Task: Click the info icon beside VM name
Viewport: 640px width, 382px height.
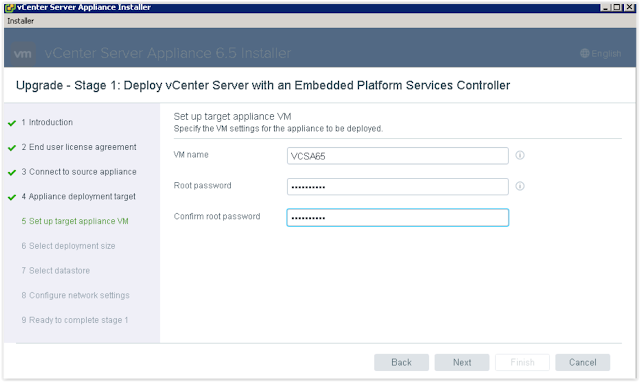Action: pos(520,155)
